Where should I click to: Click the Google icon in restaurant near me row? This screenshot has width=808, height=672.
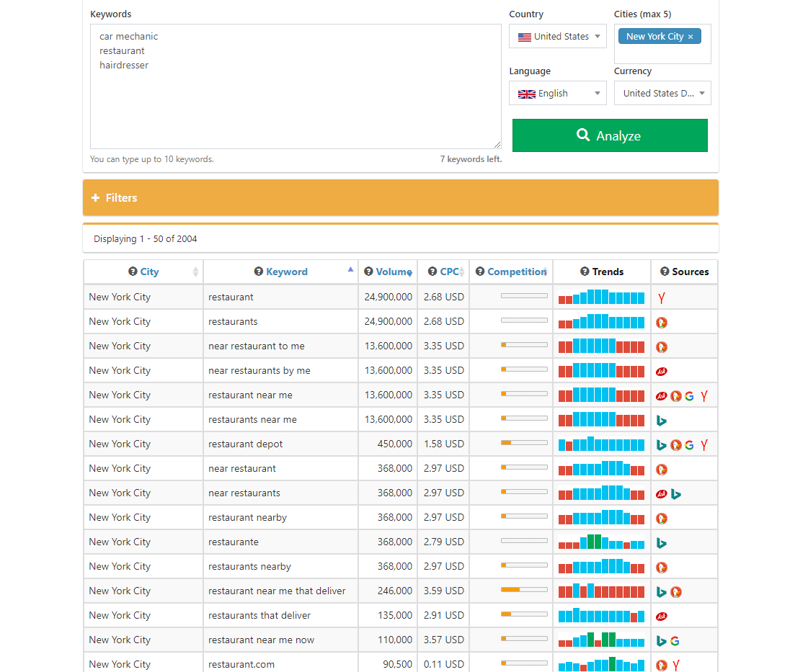coord(690,395)
